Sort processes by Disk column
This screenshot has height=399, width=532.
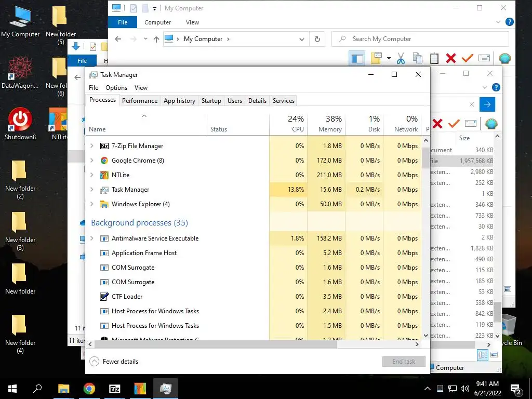coord(364,124)
